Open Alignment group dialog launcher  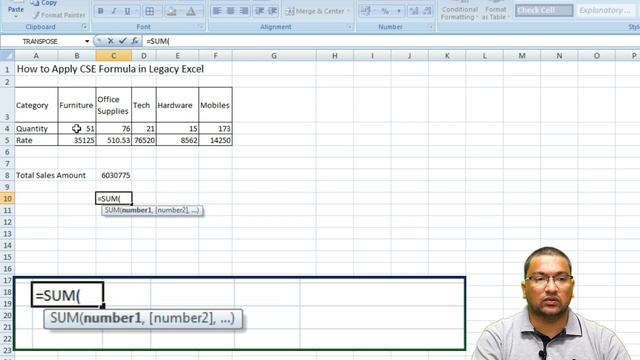click(349, 27)
